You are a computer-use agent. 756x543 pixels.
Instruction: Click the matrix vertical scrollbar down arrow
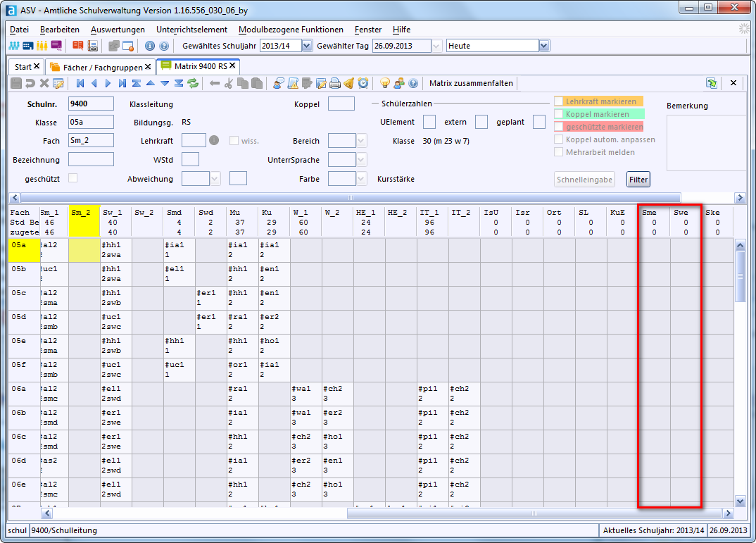pos(740,501)
